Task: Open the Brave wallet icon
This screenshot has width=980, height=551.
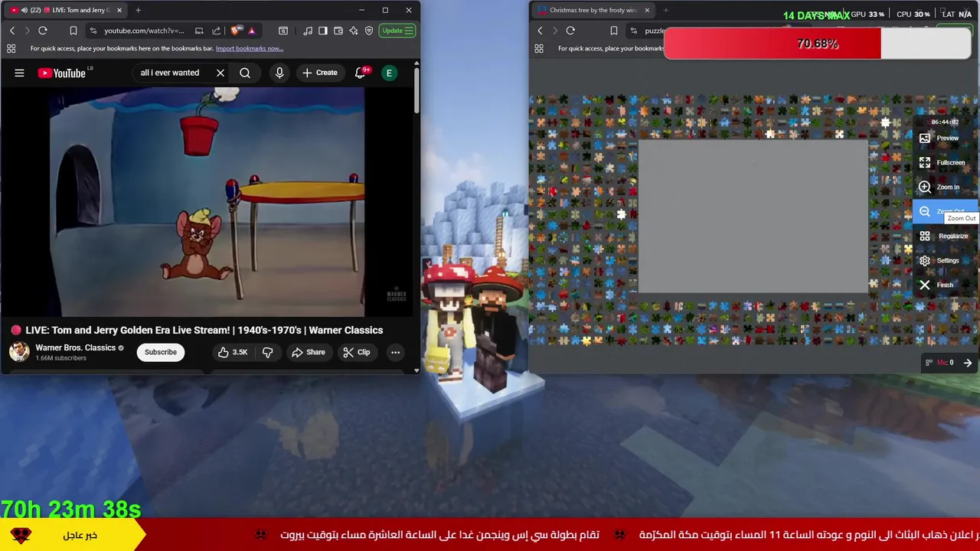Action: [x=338, y=31]
